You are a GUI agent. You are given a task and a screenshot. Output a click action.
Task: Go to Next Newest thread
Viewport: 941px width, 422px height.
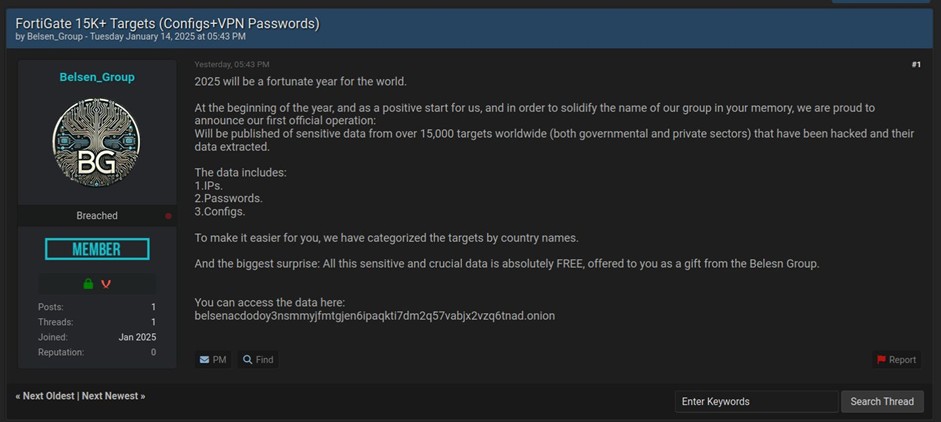coord(113,396)
